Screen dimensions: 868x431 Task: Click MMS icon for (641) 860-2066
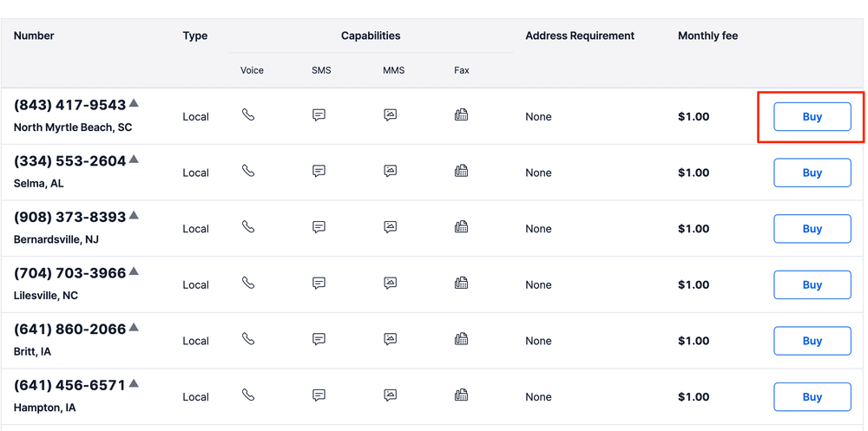point(391,339)
